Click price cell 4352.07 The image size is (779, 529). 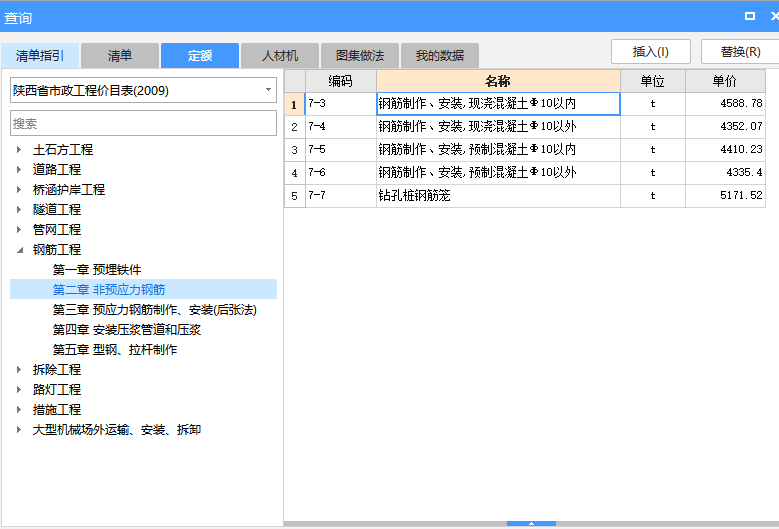[725, 127]
